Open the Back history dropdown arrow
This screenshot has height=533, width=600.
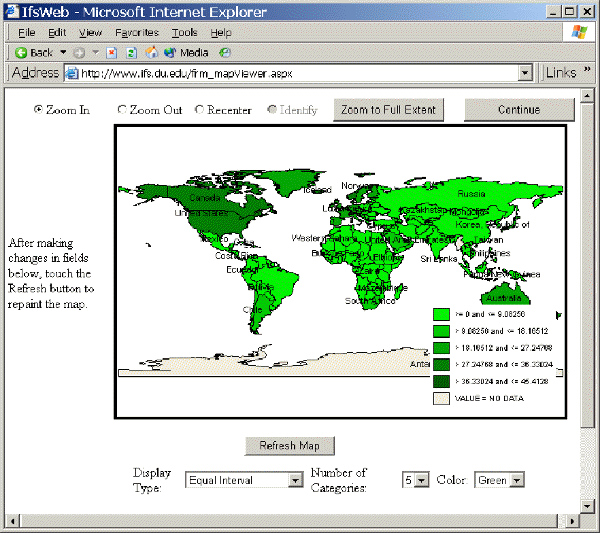(x=63, y=52)
